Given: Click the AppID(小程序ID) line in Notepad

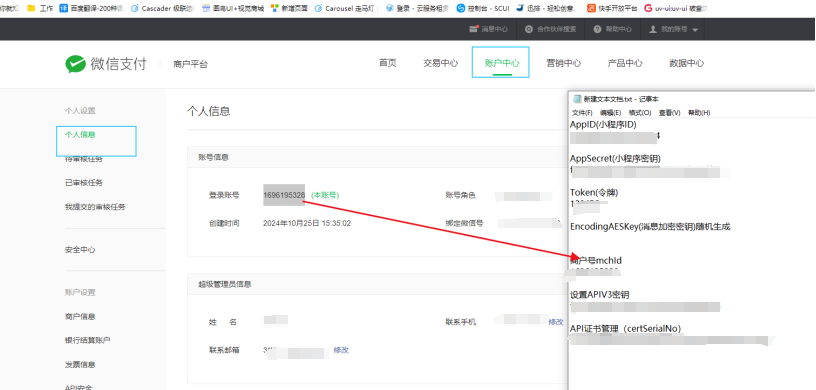Looking at the screenshot, I should click(603, 125).
